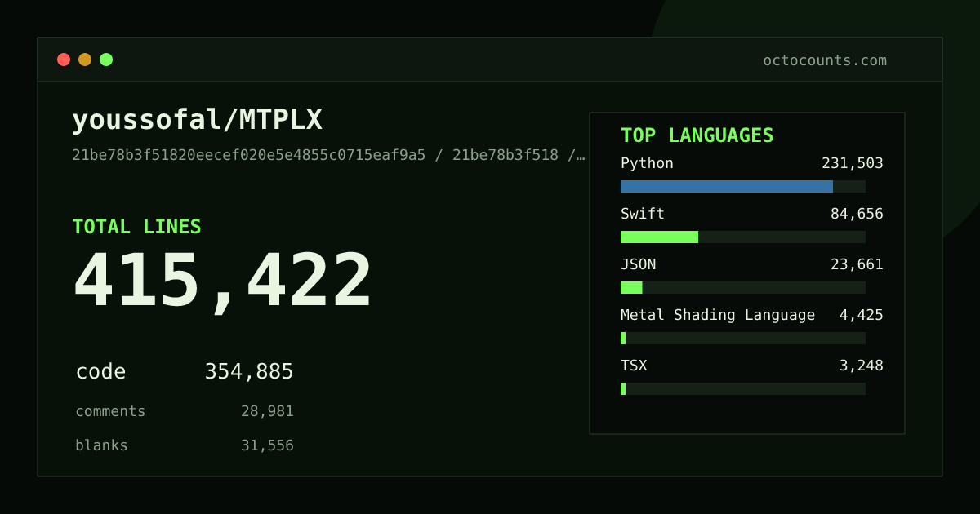Select the 415,422 total lines number

coord(222,281)
